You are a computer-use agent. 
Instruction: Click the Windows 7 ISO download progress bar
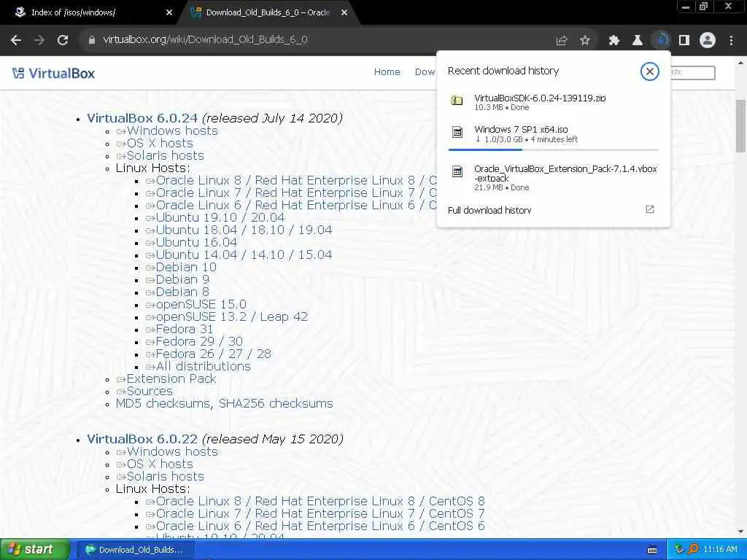pyautogui.click(x=553, y=149)
